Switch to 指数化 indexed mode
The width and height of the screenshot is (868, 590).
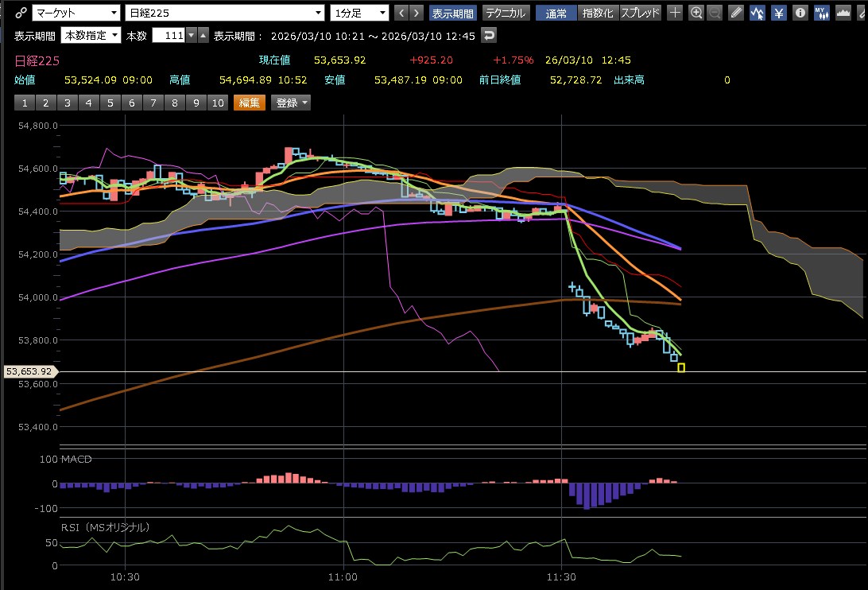(x=597, y=13)
